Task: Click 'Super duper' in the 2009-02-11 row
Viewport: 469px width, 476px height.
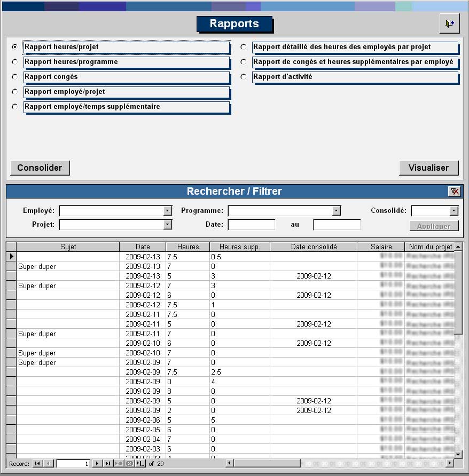Action: (37, 334)
